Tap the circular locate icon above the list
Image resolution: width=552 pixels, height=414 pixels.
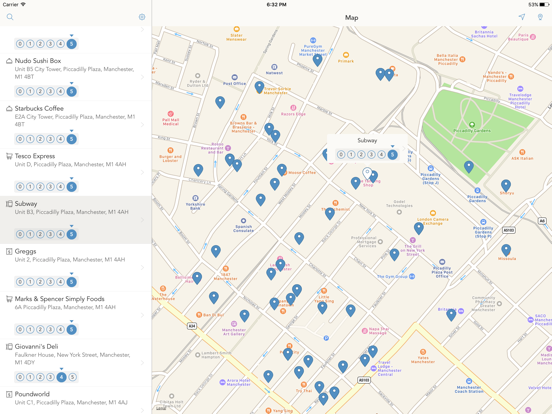coord(142,17)
